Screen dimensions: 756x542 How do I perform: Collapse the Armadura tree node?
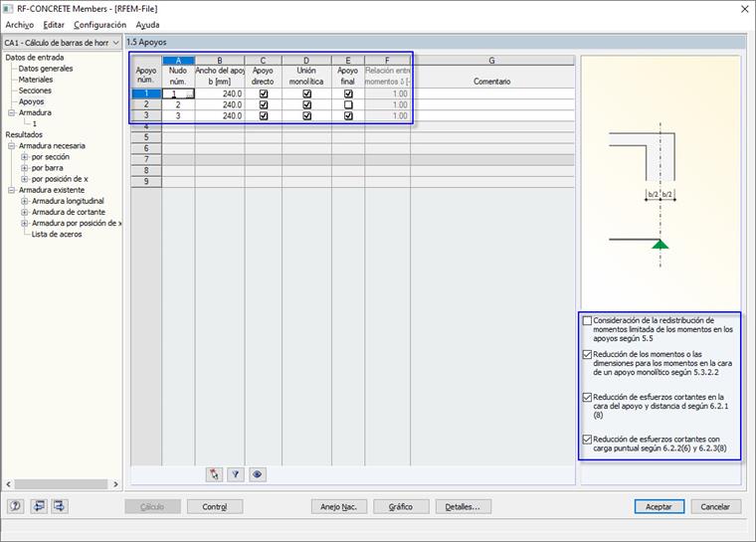tap(11, 112)
